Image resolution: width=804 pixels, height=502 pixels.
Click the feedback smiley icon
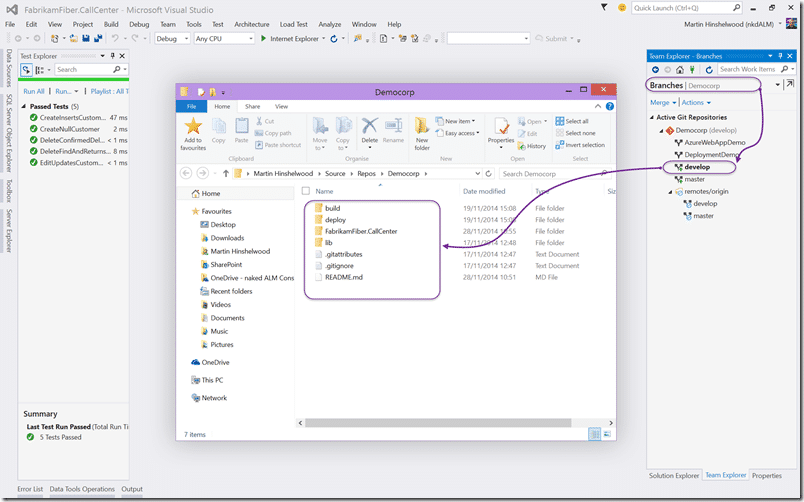(x=622, y=8)
